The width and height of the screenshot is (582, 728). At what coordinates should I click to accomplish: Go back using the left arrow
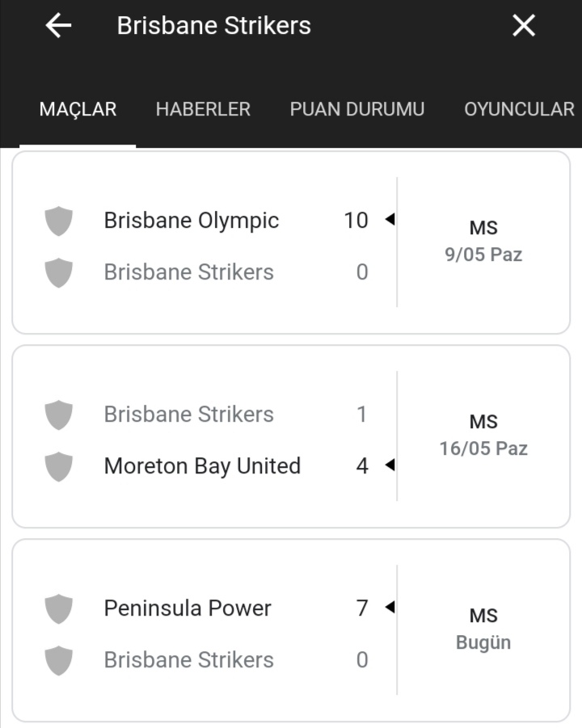58,26
